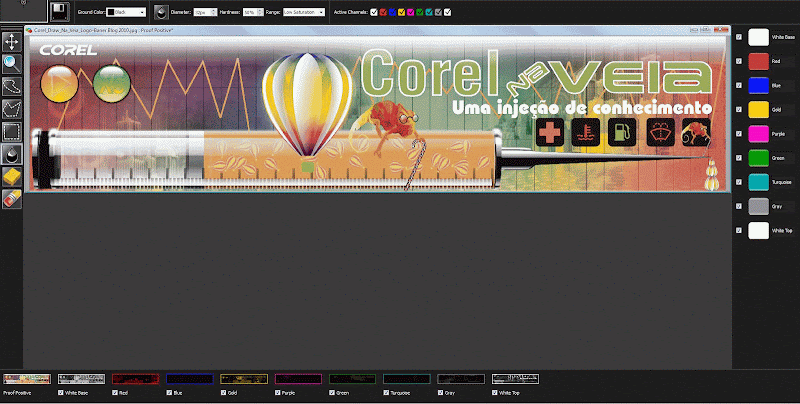Viewport: 800px width, 404px height.
Task: Click the Gray color swatch
Action: tap(758, 206)
